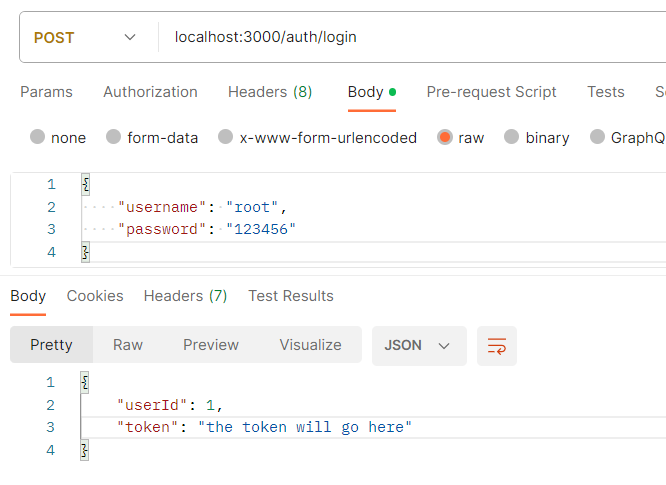View the response Cookies tab

pyautogui.click(x=95, y=296)
